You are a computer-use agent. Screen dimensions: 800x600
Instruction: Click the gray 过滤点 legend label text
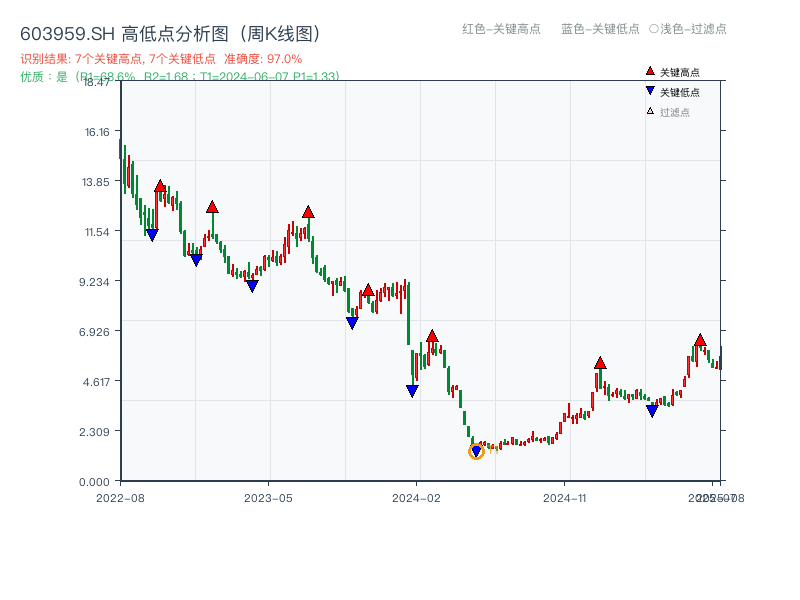click(x=675, y=112)
